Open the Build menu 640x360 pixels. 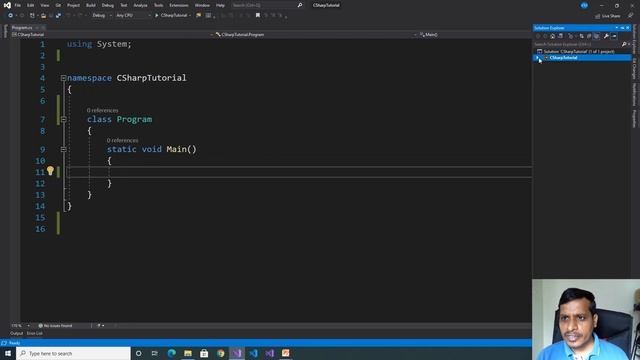point(91,5)
